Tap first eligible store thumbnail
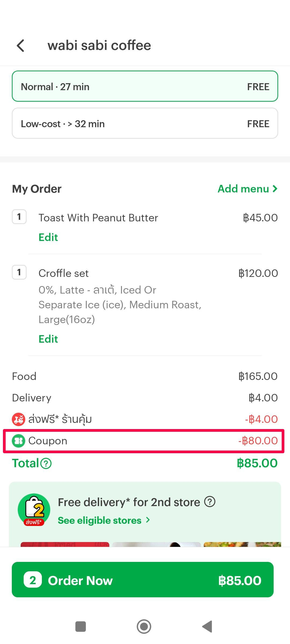 (65, 544)
